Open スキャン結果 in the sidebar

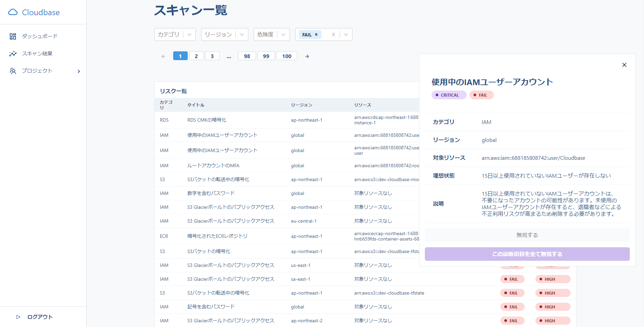coord(37,54)
